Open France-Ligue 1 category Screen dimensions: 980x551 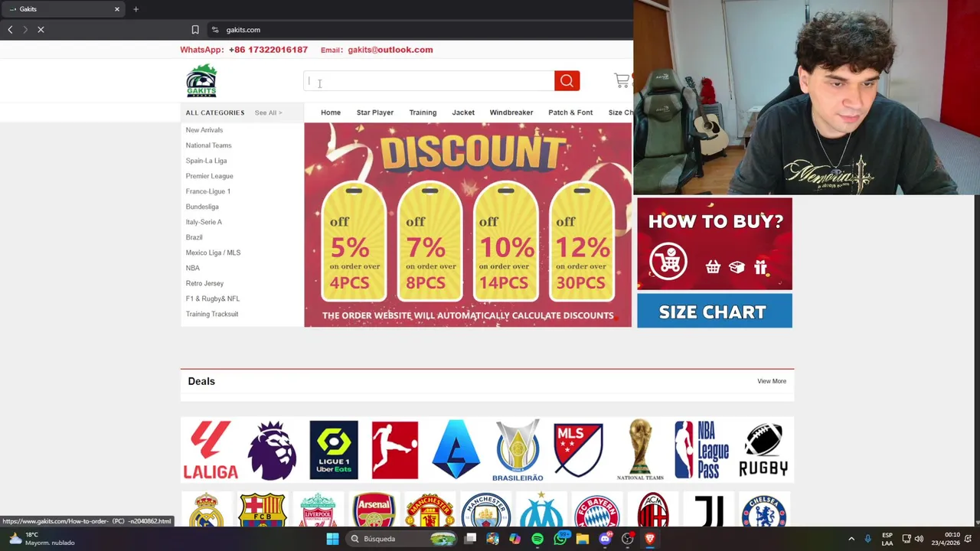tap(207, 191)
